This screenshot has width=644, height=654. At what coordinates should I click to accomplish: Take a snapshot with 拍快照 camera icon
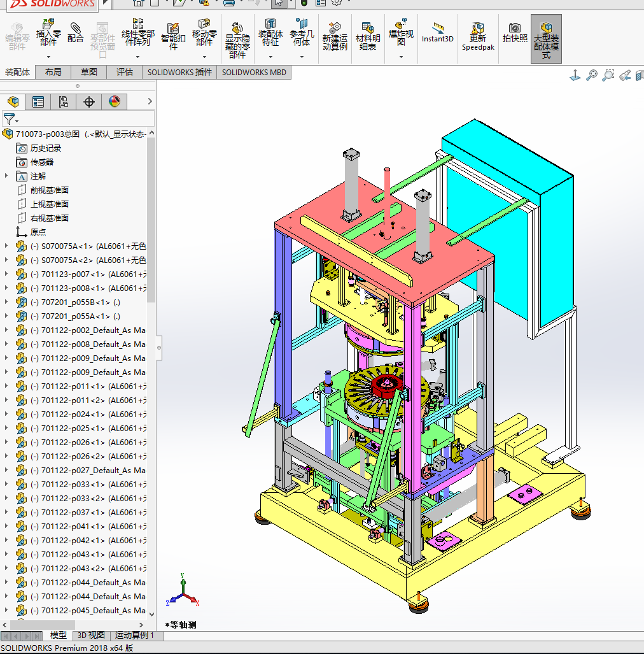tap(515, 28)
